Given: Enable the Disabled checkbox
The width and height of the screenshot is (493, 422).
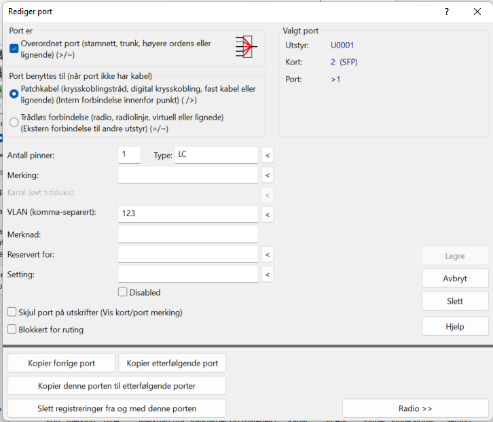Looking at the screenshot, I should (123, 292).
